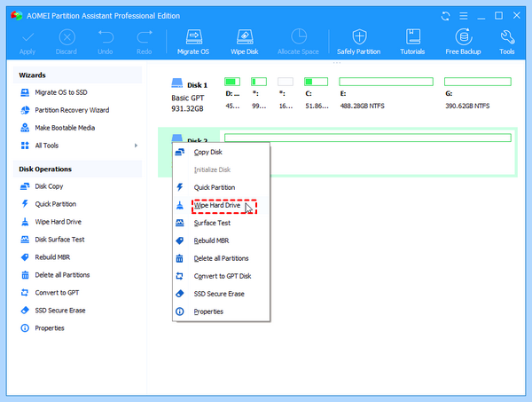Screen dimensions: 532x402
Task: Open the hamburger menu in the title bar
Action: click(x=464, y=16)
